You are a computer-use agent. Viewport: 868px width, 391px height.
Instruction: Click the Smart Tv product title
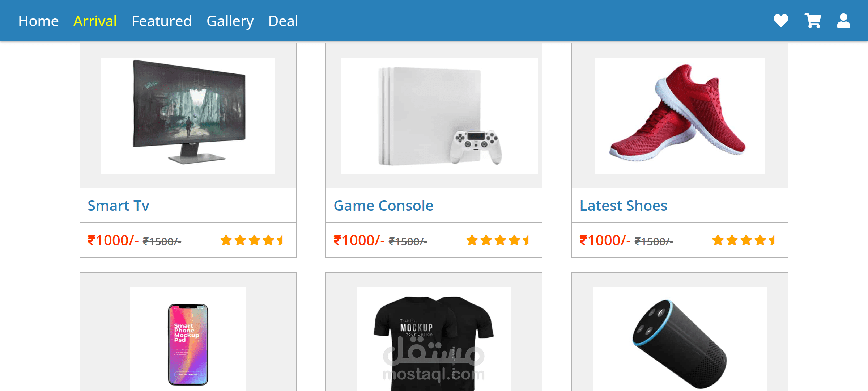[x=119, y=206]
